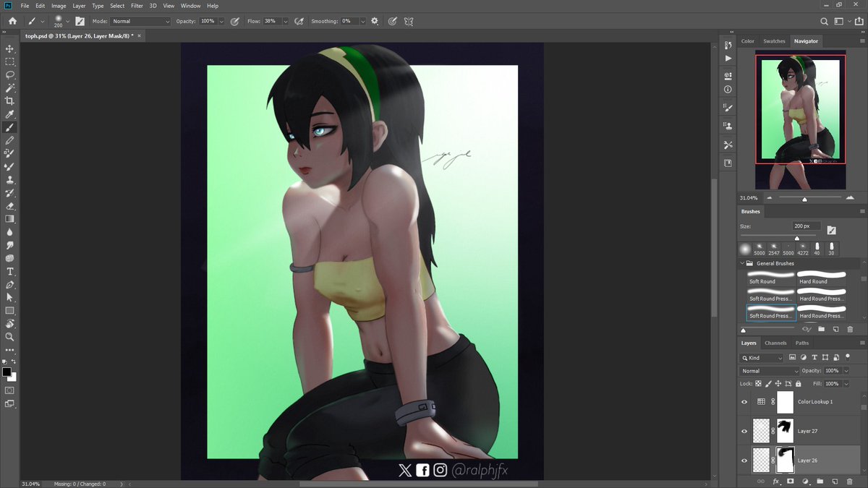Select the Pen tool

[x=10, y=284]
